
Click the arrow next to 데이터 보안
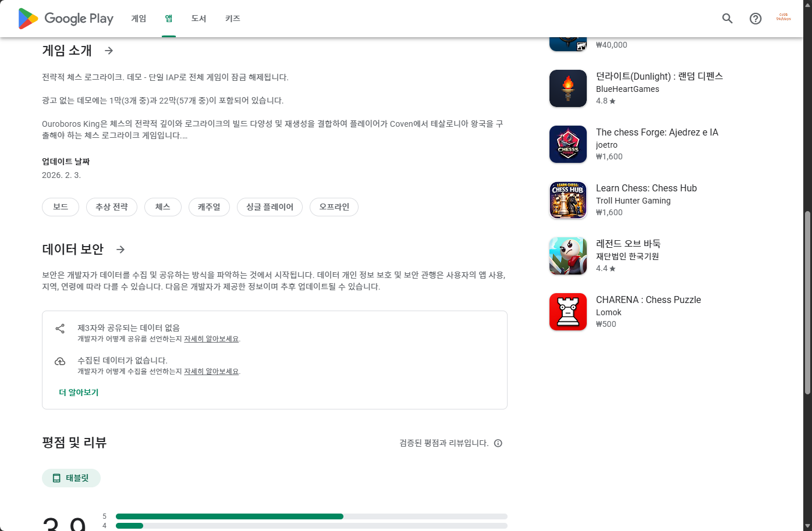click(120, 250)
